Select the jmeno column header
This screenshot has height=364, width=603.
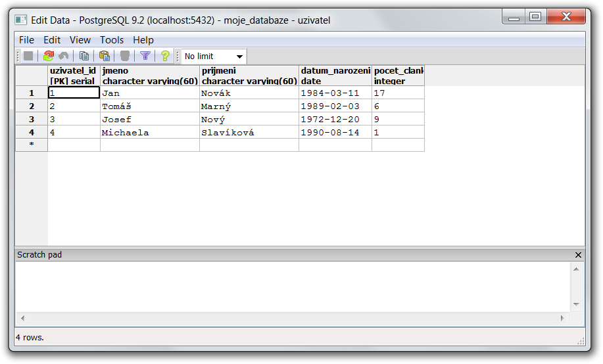(x=150, y=76)
